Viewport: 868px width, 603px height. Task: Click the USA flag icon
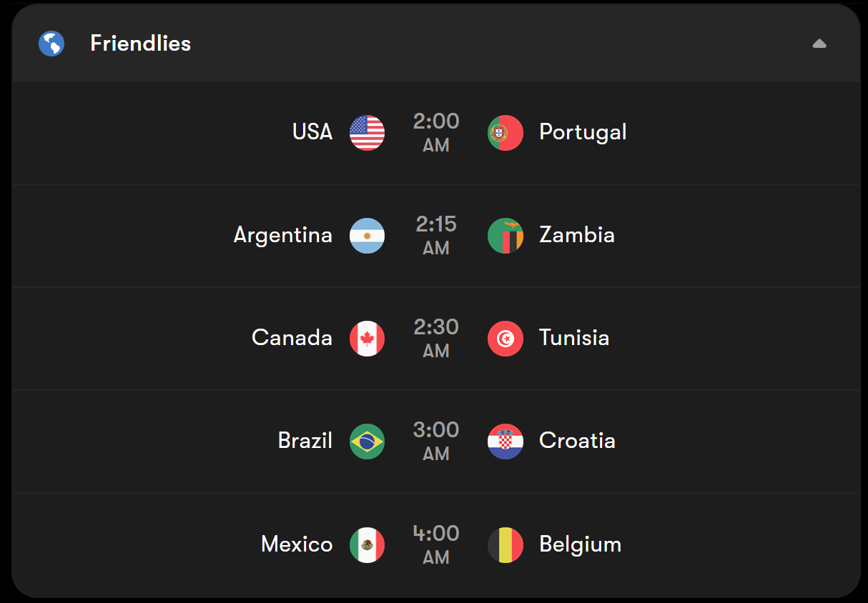point(367,133)
